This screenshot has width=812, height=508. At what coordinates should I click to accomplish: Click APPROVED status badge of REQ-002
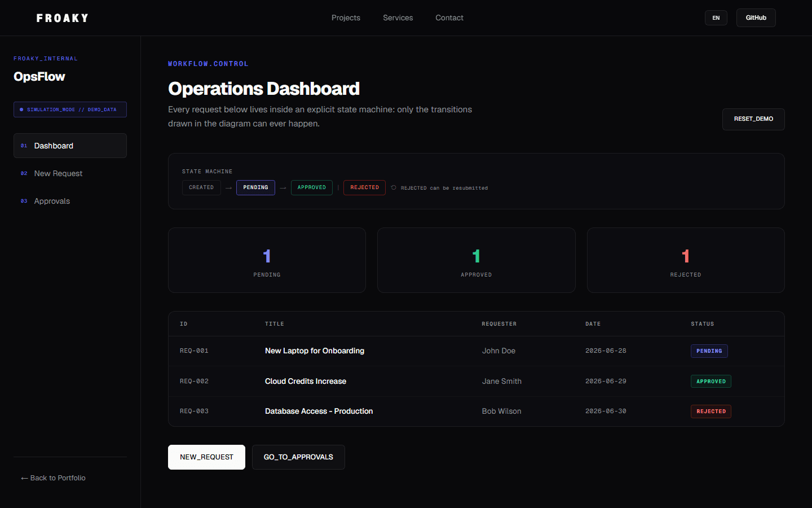[711, 382]
